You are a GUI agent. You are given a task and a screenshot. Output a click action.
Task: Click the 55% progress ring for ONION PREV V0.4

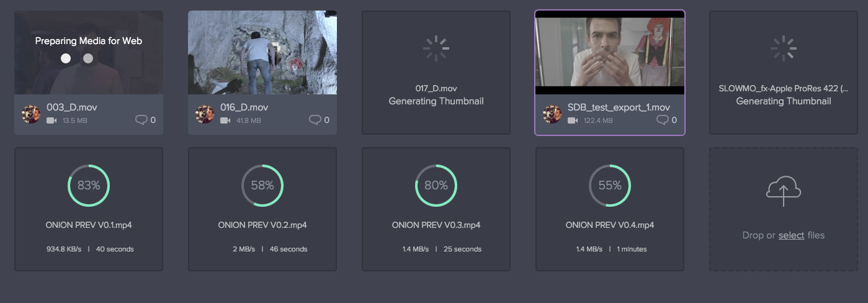[610, 185]
